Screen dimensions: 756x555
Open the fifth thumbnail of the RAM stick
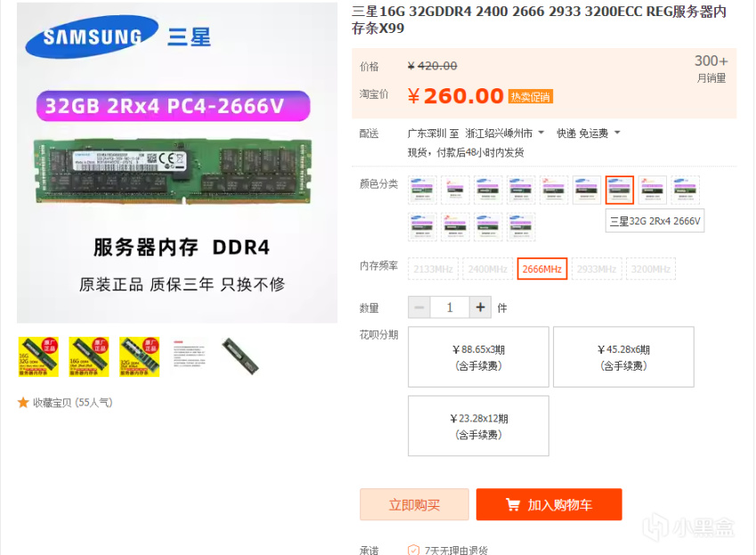240,357
